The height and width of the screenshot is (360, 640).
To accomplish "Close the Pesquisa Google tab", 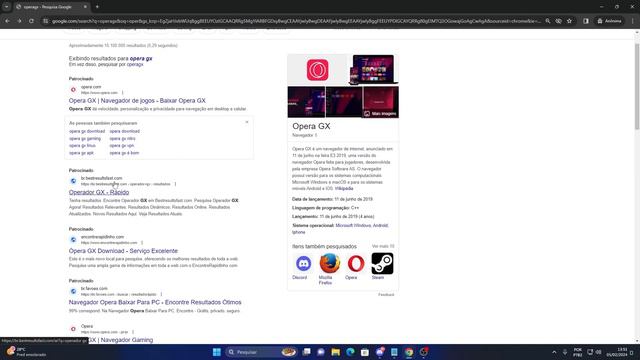I will [85, 7].
